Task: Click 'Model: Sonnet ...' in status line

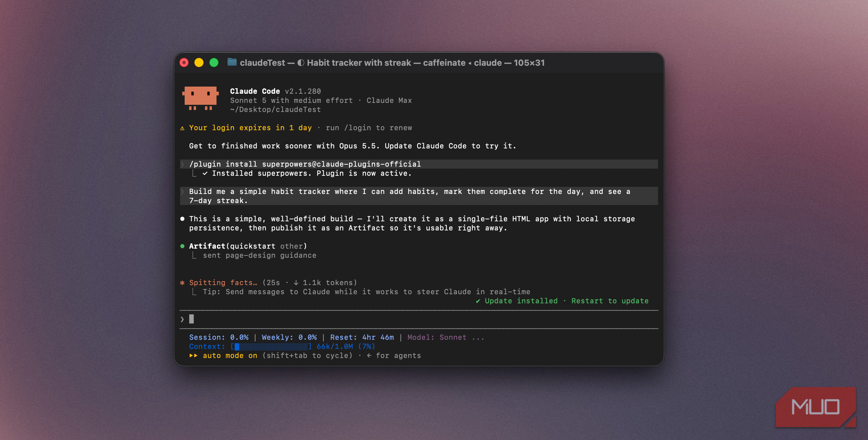Action: pos(446,337)
